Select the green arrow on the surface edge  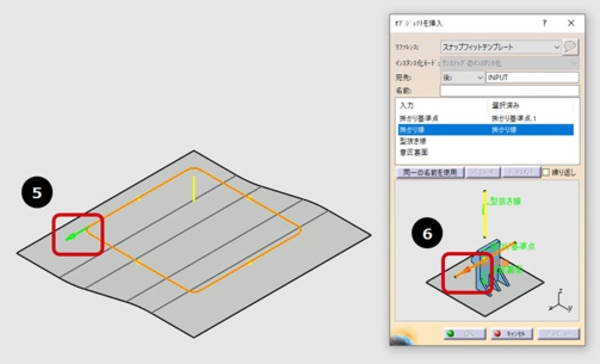[x=77, y=234]
